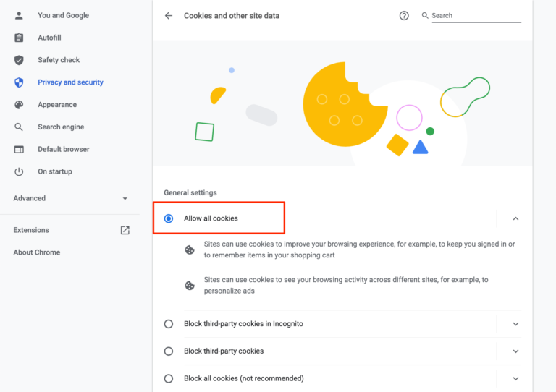The height and width of the screenshot is (392, 556).
Task: Click the On startup power icon
Action: 20,172
